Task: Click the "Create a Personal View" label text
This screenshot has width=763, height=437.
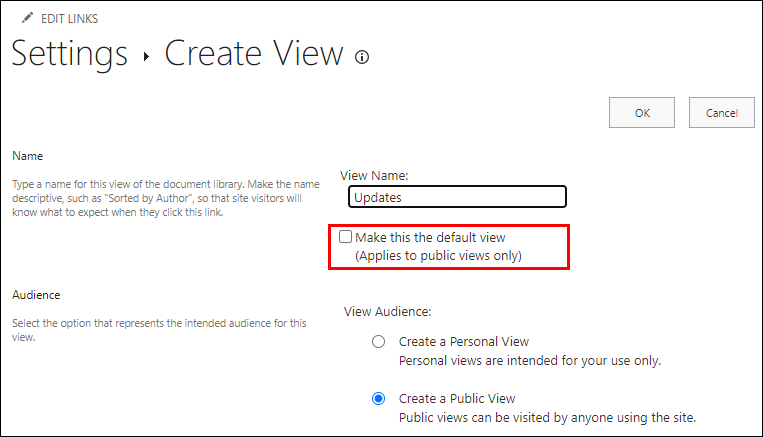Action: pyautogui.click(x=464, y=342)
